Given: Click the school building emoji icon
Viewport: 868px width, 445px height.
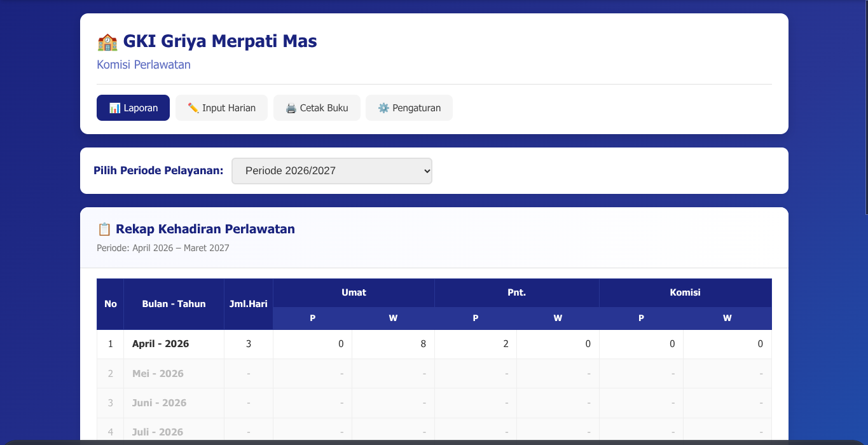Looking at the screenshot, I should (x=107, y=42).
